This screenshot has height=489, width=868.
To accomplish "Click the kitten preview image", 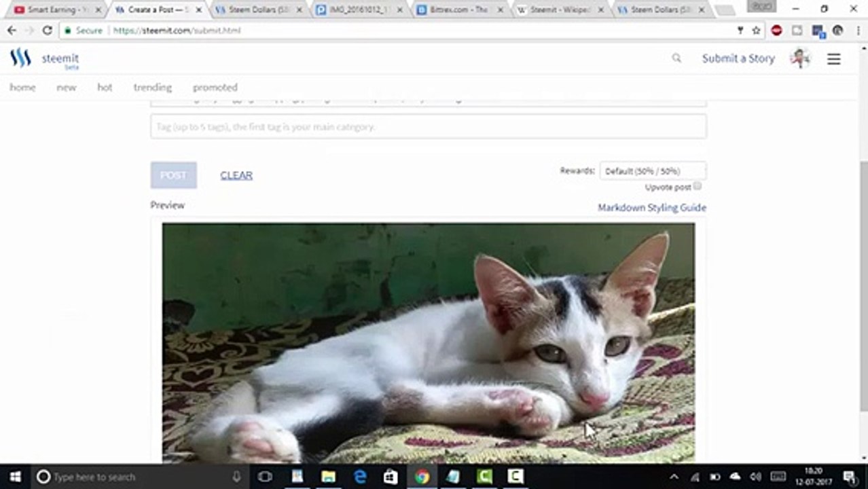I will (x=429, y=343).
